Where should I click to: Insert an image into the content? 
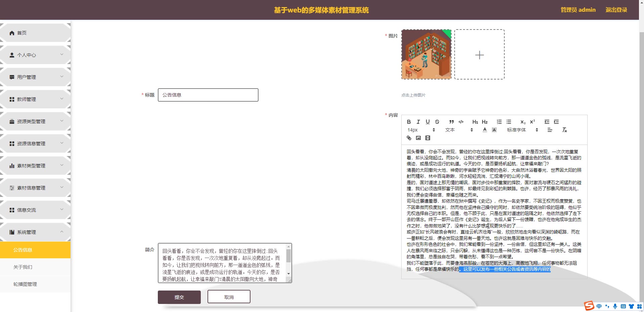click(x=418, y=138)
